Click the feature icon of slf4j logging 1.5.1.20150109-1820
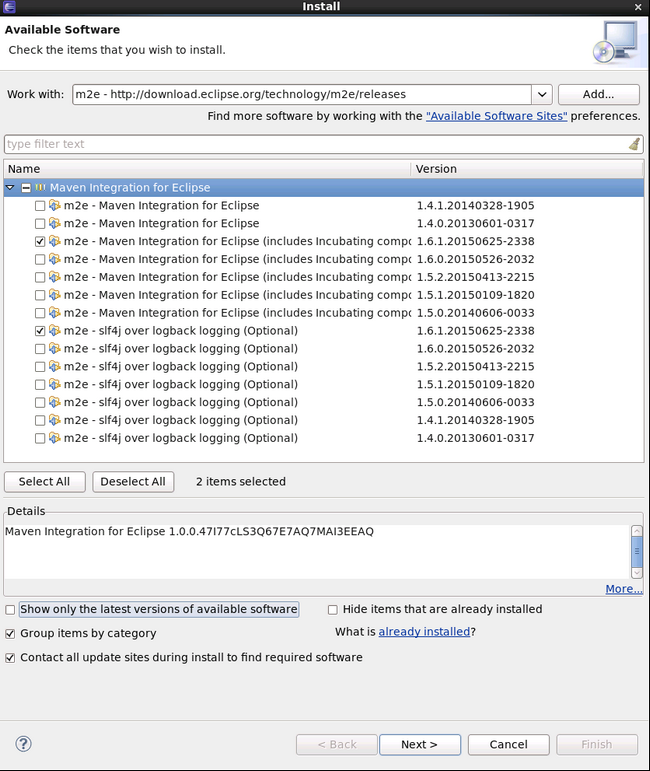 click(x=55, y=385)
